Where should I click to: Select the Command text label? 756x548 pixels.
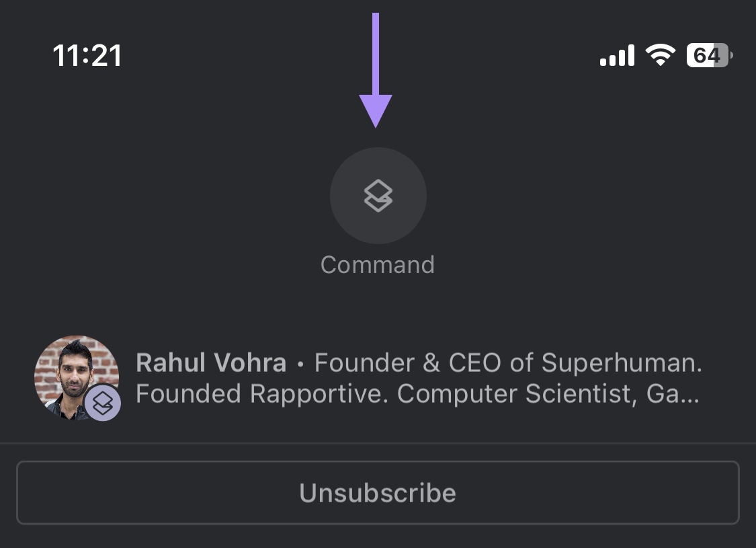click(x=378, y=265)
